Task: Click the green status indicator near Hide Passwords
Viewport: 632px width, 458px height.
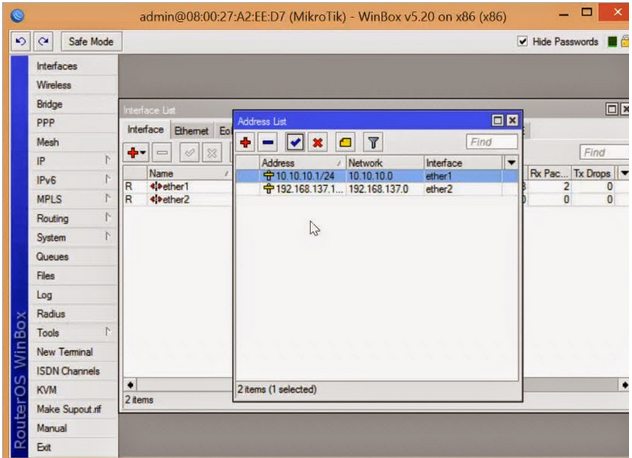Action: click(x=612, y=42)
